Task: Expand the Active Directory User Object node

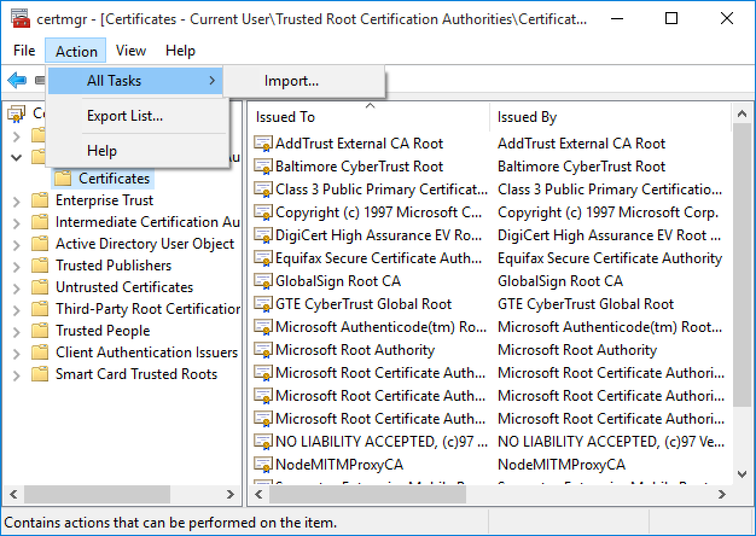Action: [16, 244]
